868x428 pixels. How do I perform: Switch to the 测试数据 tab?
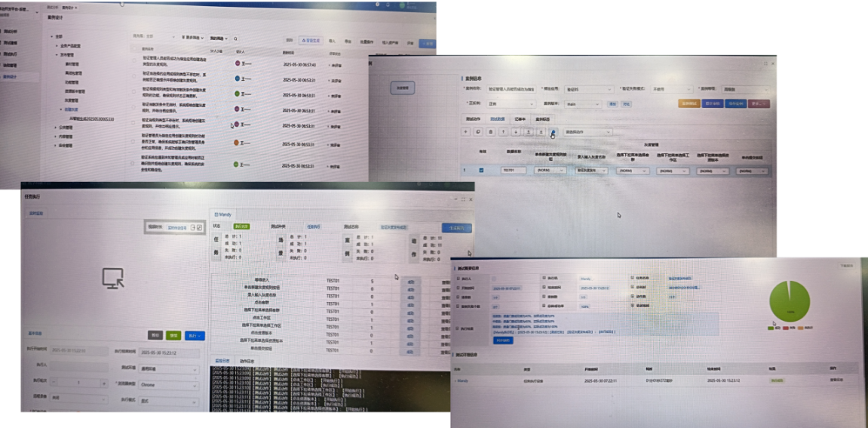pyautogui.click(x=497, y=119)
